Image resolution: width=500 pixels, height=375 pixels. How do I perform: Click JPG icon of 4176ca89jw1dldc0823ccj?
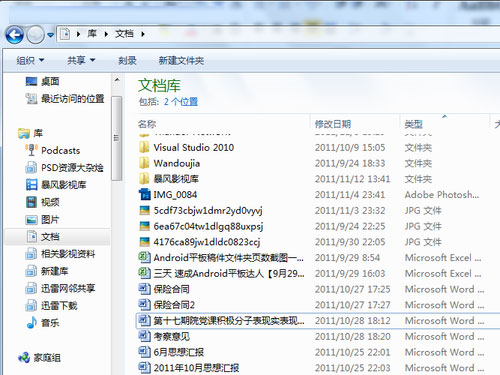(145, 242)
